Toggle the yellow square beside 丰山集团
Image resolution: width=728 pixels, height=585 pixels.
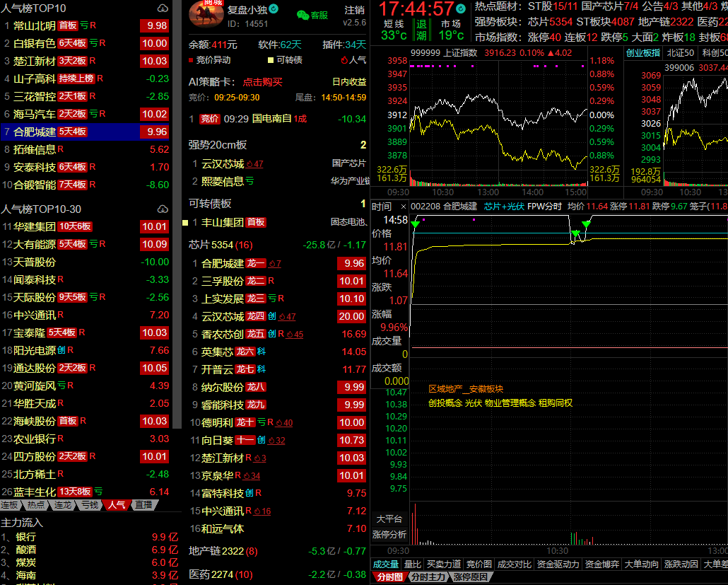point(185,222)
